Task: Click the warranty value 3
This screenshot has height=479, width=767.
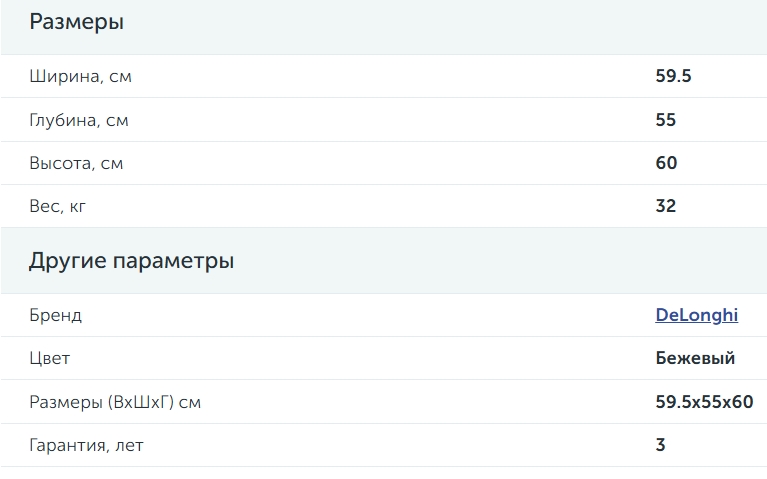Action: 660,445
